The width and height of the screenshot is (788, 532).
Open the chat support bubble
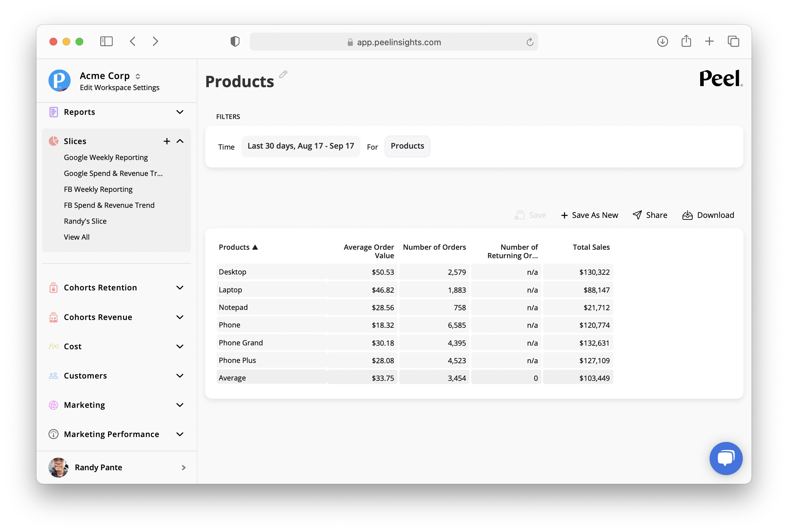(x=726, y=458)
